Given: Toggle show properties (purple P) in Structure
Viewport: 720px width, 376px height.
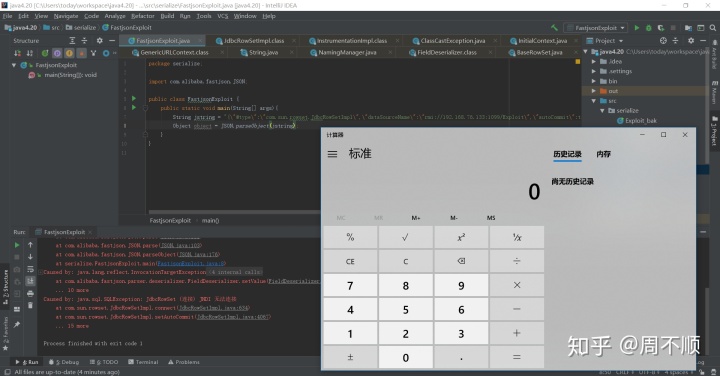Looking at the screenshot, I should coord(57,53).
